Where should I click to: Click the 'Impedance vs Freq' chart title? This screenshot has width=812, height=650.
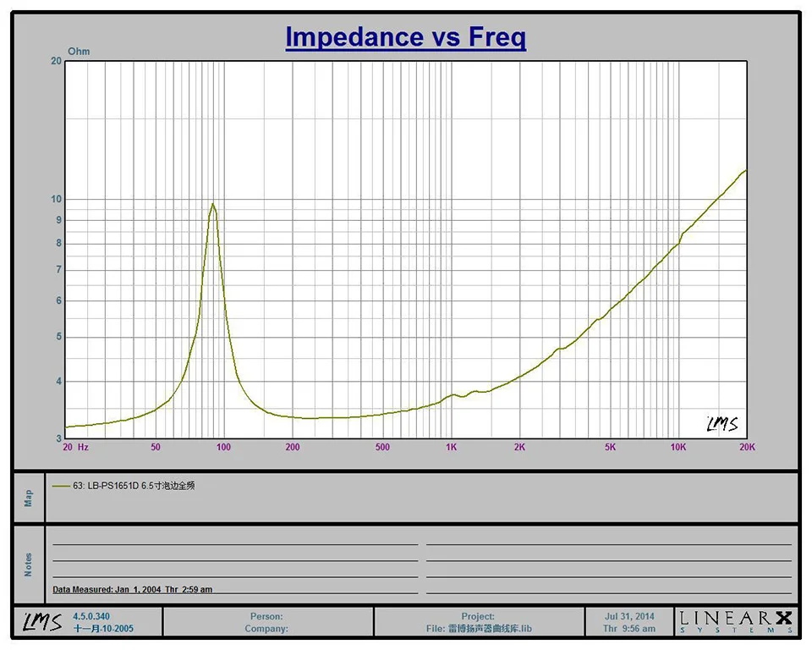405,38
